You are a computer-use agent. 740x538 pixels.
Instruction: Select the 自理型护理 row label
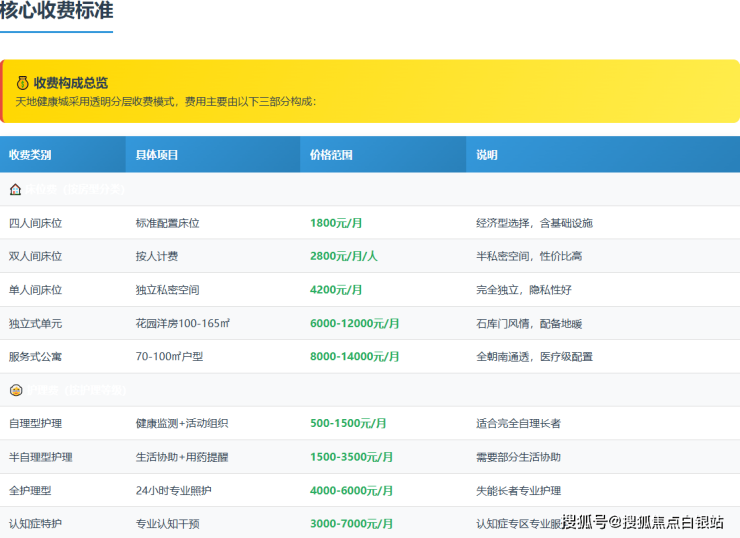pyautogui.click(x=35, y=423)
